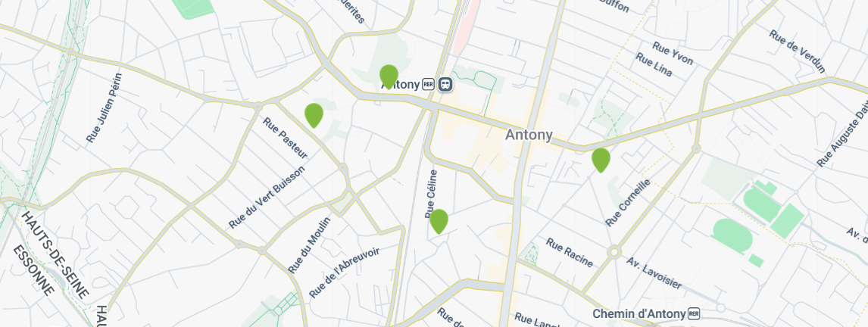Select the Rue du Moulin label
The width and height of the screenshot is (868, 327).
pos(309,244)
